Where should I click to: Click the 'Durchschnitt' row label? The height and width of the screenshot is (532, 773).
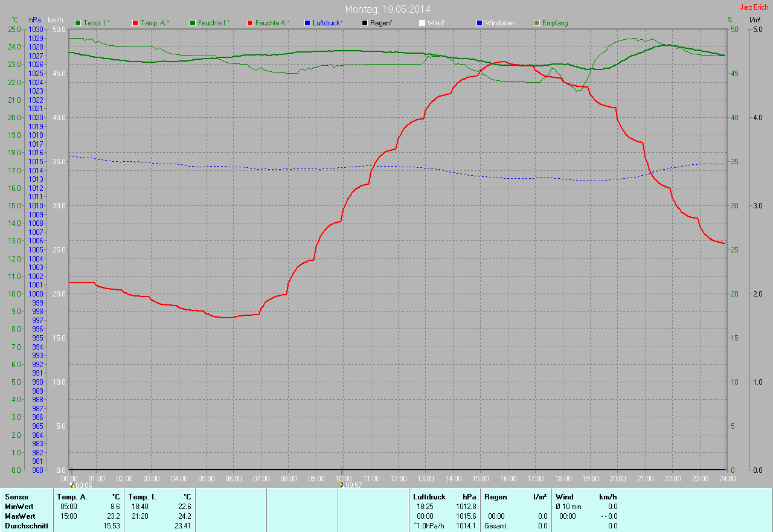click(27, 526)
